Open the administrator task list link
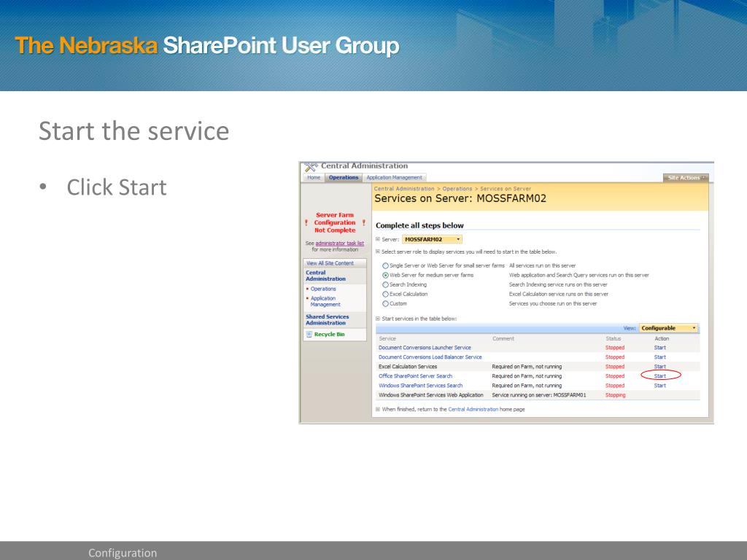This screenshot has width=747, height=560. pos(340,244)
